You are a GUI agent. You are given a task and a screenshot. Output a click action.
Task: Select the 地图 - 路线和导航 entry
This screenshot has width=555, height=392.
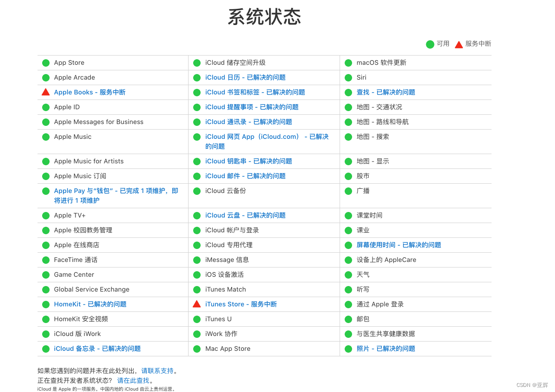[x=383, y=122]
